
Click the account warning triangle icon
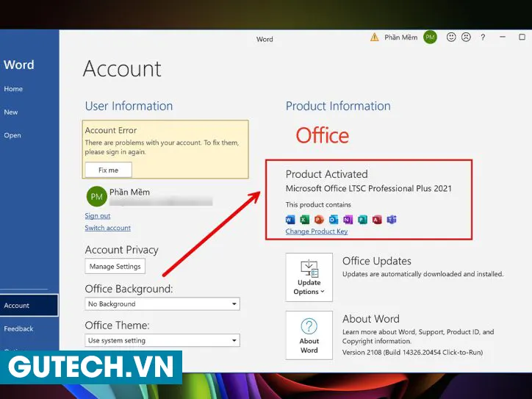[x=374, y=37]
